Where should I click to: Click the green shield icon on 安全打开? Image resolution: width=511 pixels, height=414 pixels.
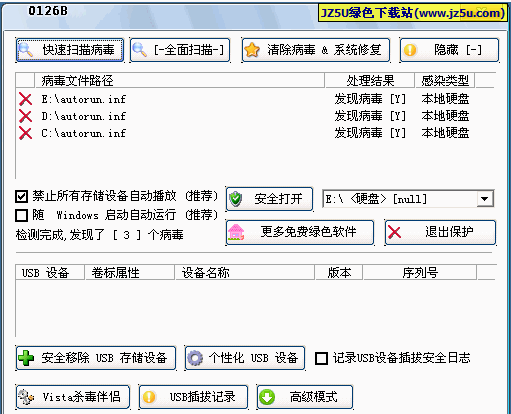(x=236, y=199)
